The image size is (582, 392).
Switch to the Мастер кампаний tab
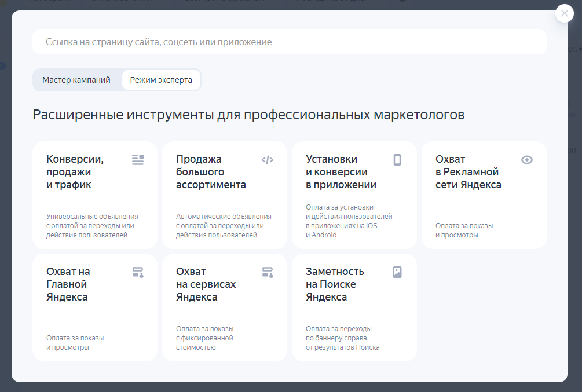click(76, 80)
